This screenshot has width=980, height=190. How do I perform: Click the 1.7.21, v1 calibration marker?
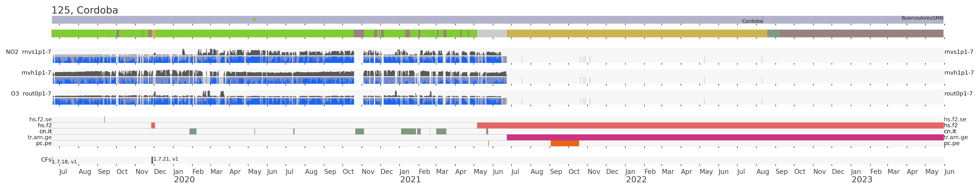point(152,160)
